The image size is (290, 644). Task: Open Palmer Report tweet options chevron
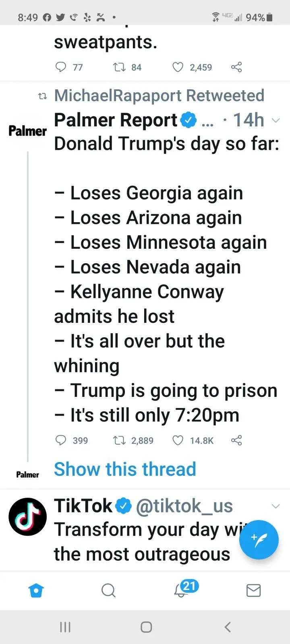point(276,120)
